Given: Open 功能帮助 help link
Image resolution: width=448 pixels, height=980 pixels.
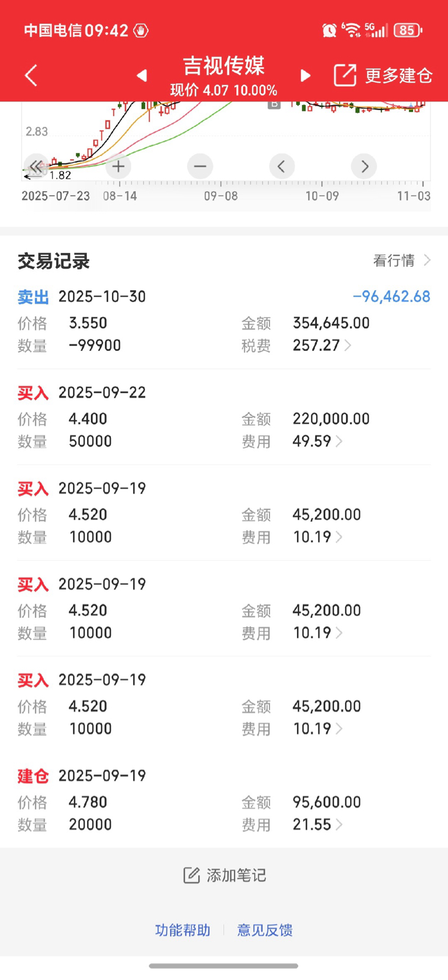Looking at the screenshot, I should (x=183, y=930).
